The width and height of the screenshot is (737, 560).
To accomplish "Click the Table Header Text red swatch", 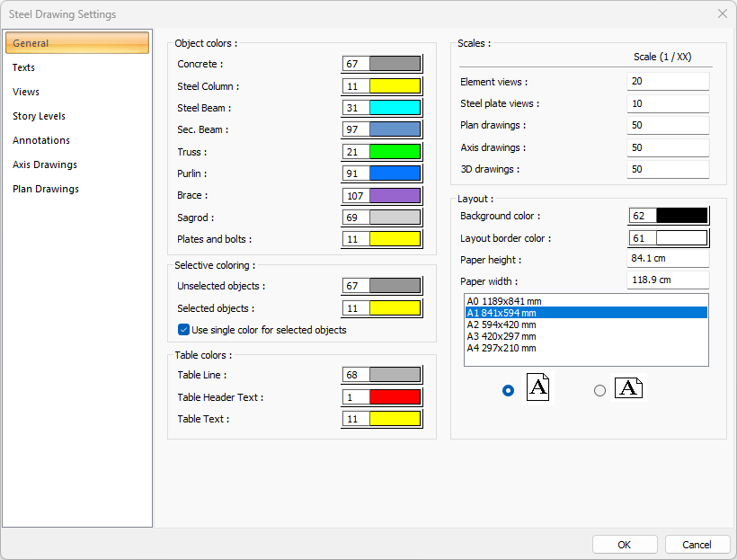I will 395,397.
